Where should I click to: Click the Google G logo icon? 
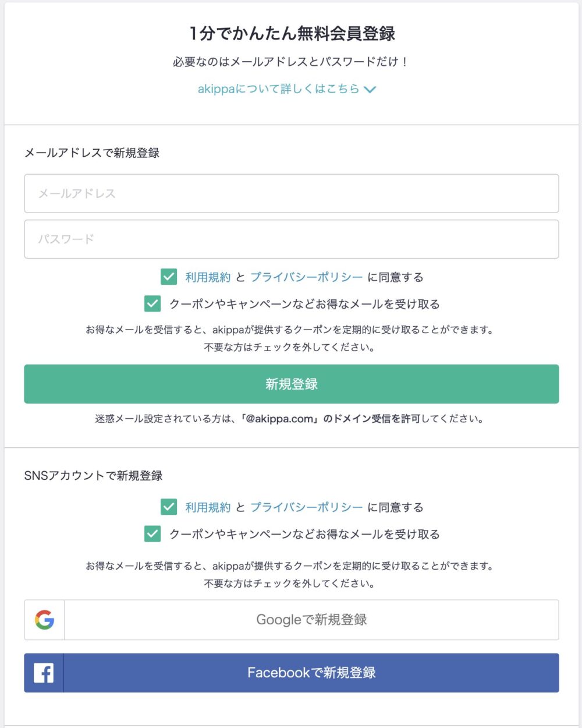tap(46, 619)
